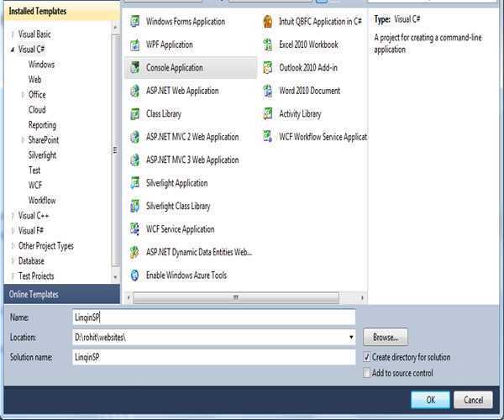This screenshot has height=420, width=504.
Task: Select the Windows category under Visual C#
Action: (x=41, y=65)
